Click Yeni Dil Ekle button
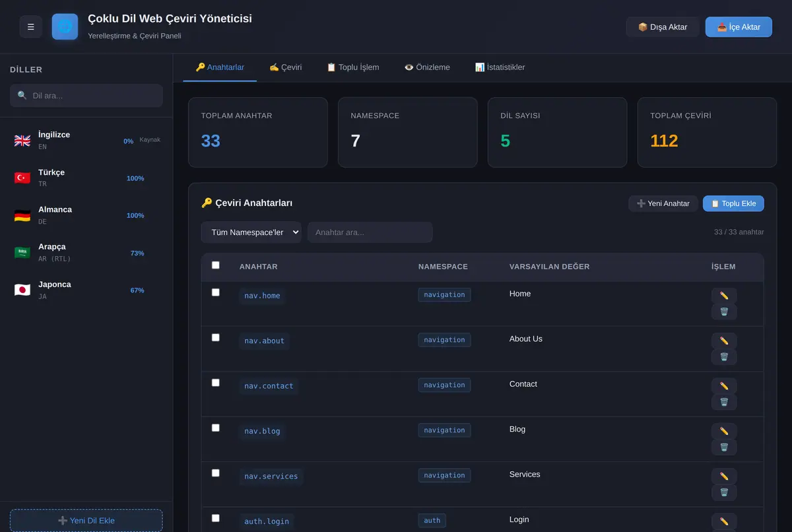The width and height of the screenshot is (792, 532). tap(86, 520)
